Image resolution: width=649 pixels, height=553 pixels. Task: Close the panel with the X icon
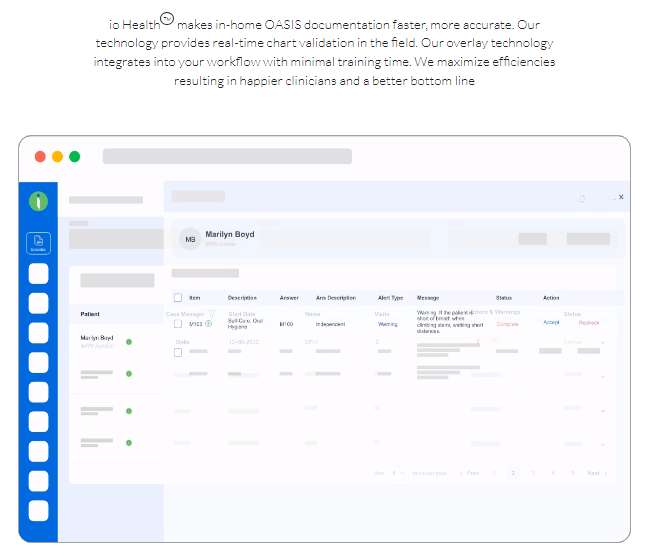pos(621,197)
